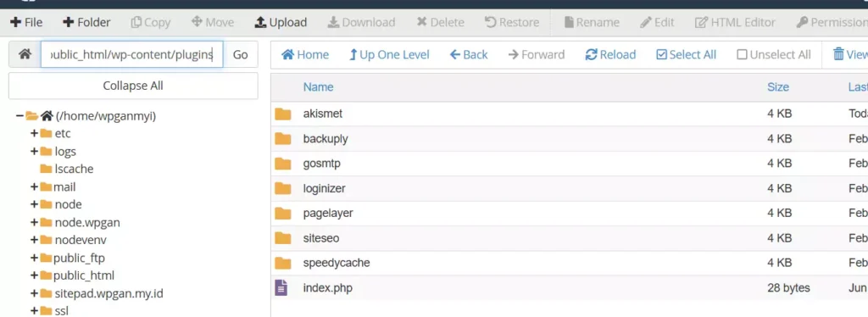The width and height of the screenshot is (868, 317).
Task: Click the akismet folder icon
Action: click(283, 114)
